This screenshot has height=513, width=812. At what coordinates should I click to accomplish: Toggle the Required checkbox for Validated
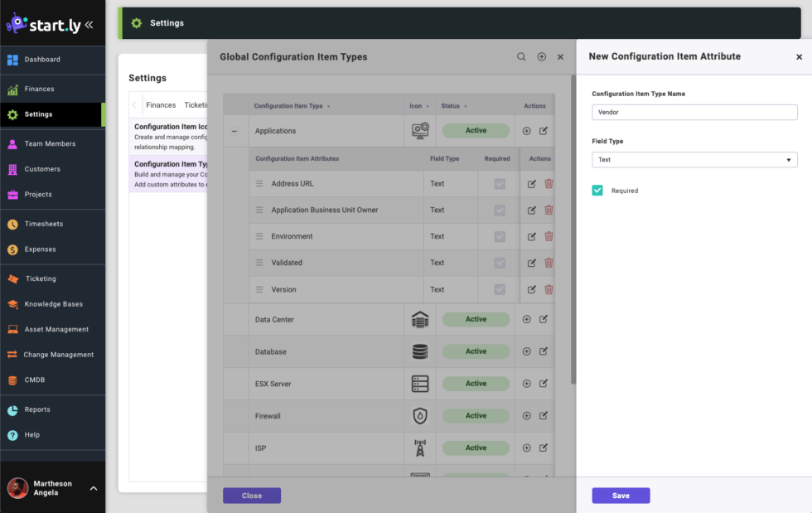(499, 263)
